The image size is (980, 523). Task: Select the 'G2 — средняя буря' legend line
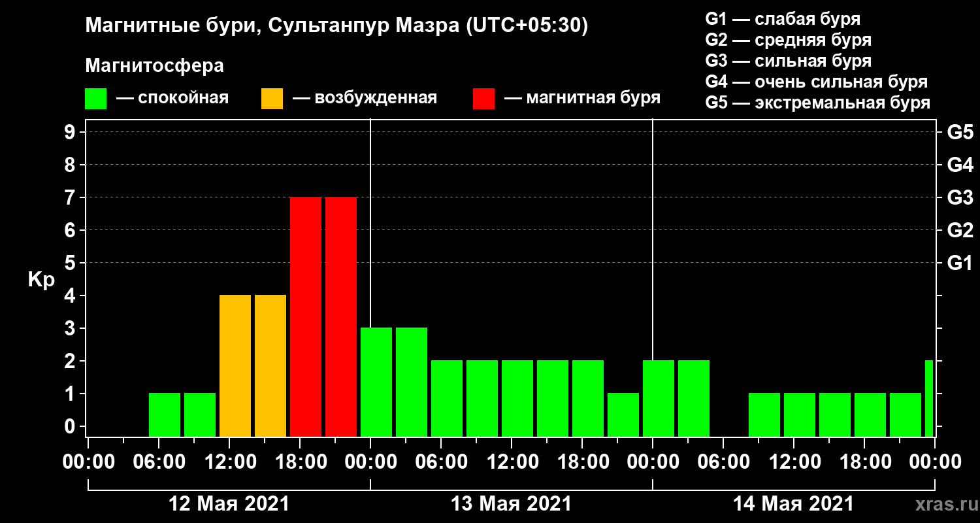[x=789, y=40]
